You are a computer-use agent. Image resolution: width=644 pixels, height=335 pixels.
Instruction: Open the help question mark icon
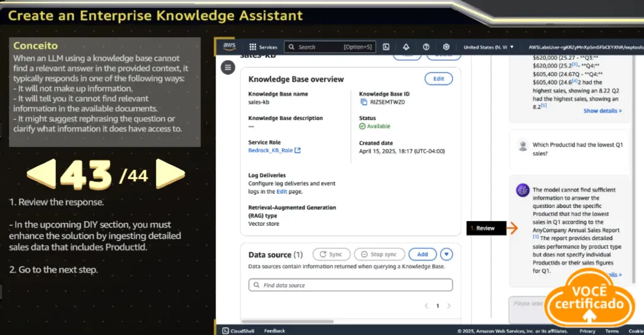pos(426,47)
